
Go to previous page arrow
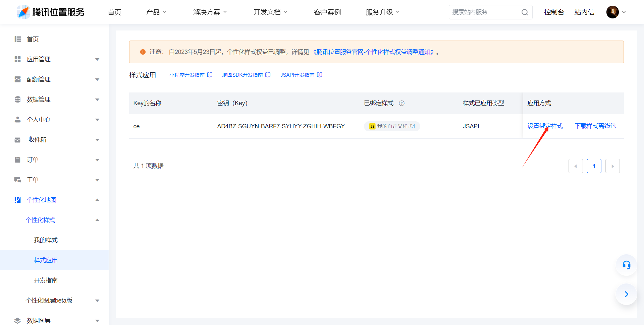576,166
